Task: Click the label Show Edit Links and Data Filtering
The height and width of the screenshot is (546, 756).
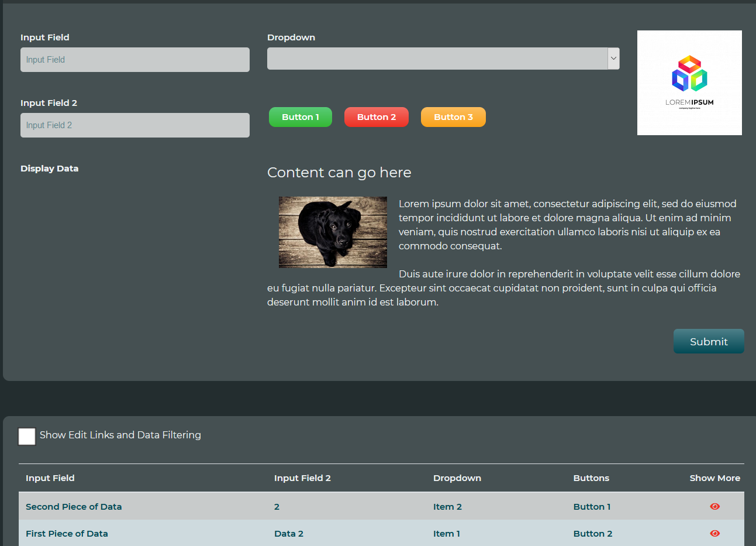Action: [x=120, y=435]
